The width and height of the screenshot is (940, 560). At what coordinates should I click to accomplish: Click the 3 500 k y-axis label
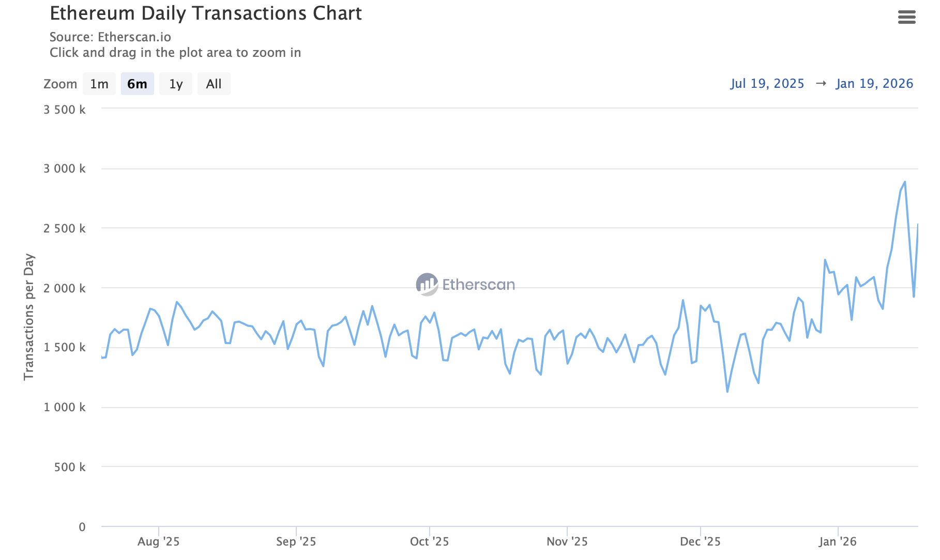click(x=65, y=110)
